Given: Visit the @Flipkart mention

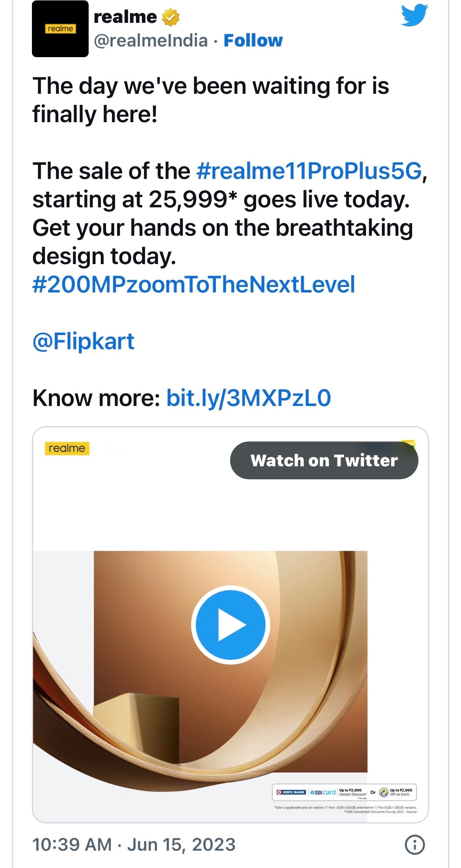Looking at the screenshot, I should pyautogui.click(x=83, y=341).
